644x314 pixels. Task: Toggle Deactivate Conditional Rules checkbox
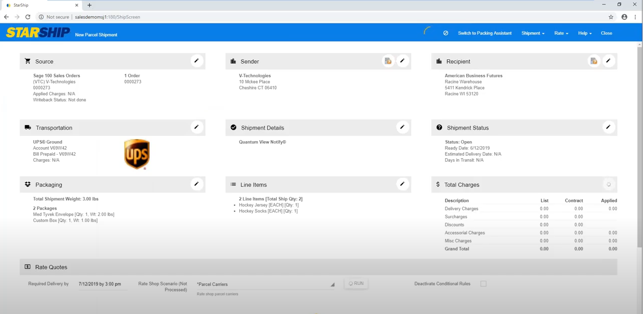tap(484, 284)
